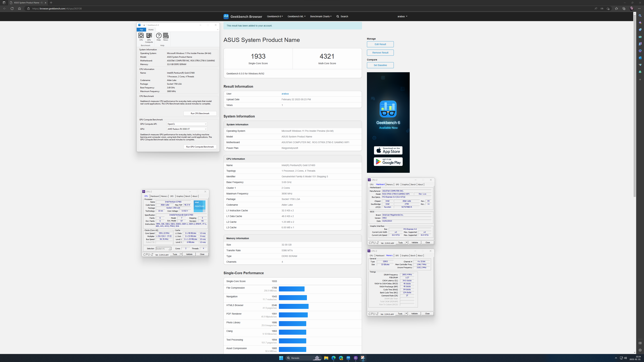The height and width of the screenshot is (362, 644).
Task: Open Fájl tab in Geekbench 6 window
Action: click(141, 30)
